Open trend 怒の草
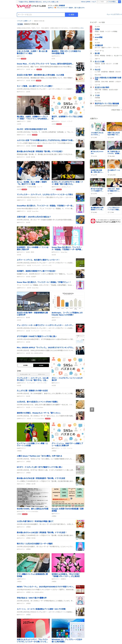 [x=97, y=53]
